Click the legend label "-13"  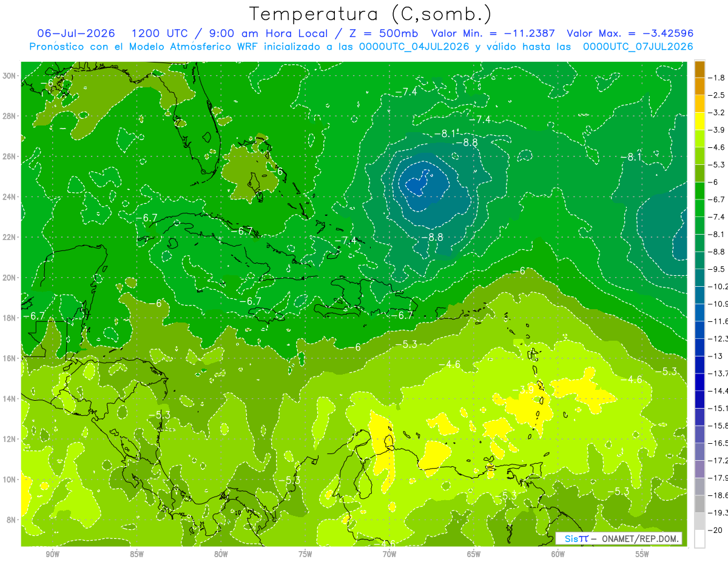[715, 356]
